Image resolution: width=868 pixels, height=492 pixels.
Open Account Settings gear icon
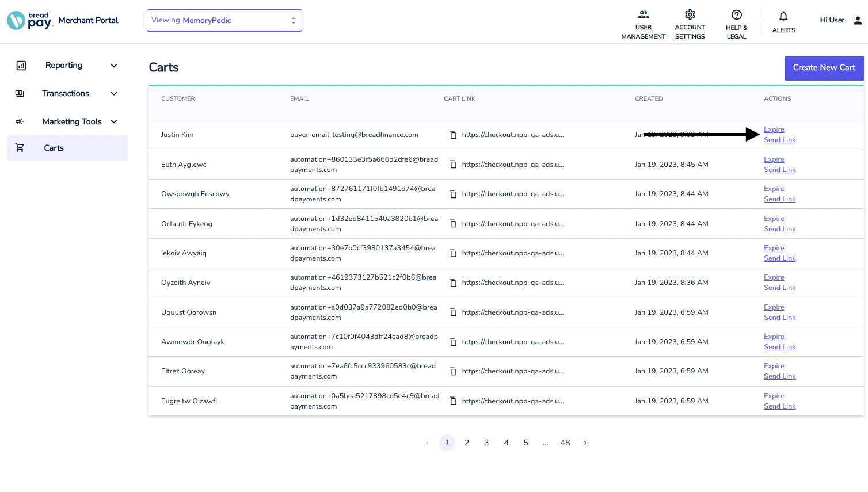pos(690,14)
